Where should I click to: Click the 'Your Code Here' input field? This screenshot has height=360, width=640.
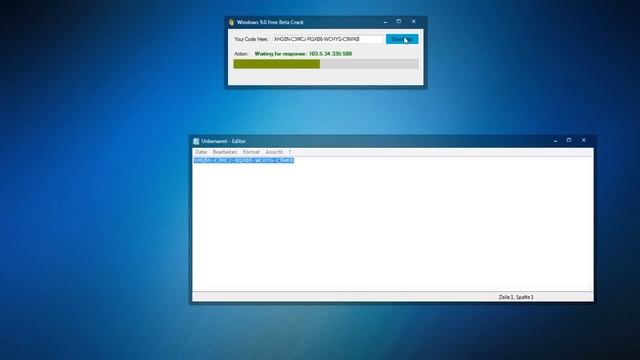(328, 39)
